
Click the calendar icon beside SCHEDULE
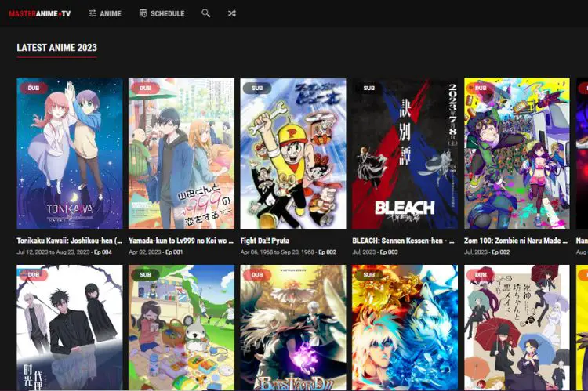point(143,13)
